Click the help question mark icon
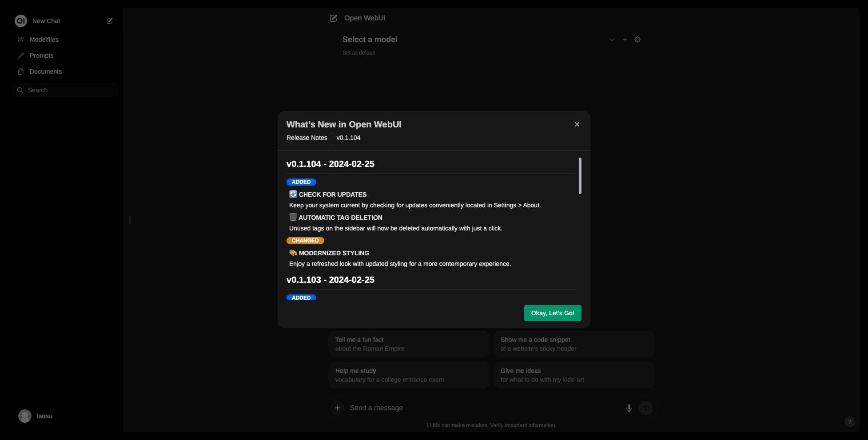Screen dimensions: 868x440 (849, 422)
